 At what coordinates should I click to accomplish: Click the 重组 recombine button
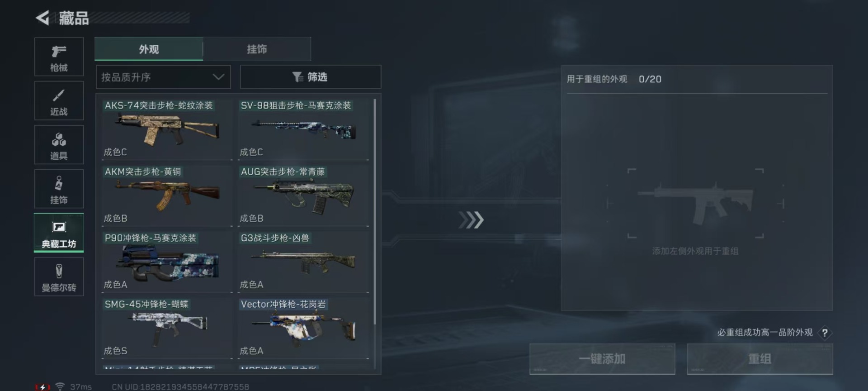click(x=759, y=359)
